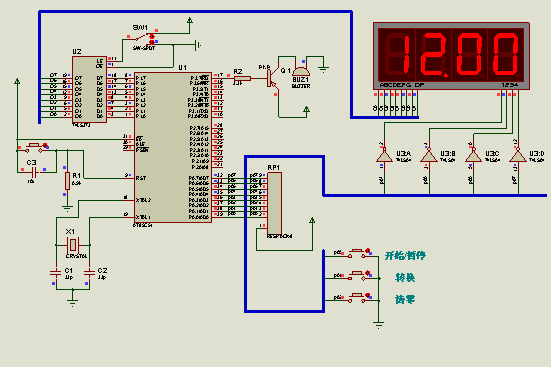Click the 开始/暂停 push button
The image size is (552, 368).
coord(358,254)
